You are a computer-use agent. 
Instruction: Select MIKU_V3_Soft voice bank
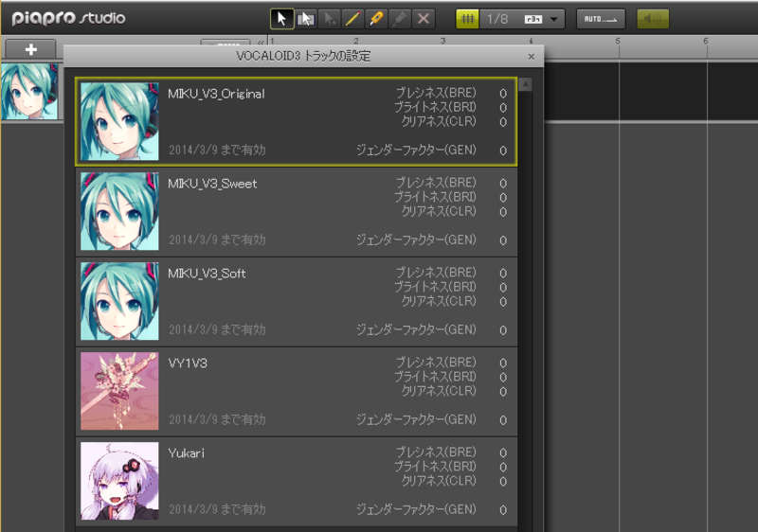tap(297, 301)
